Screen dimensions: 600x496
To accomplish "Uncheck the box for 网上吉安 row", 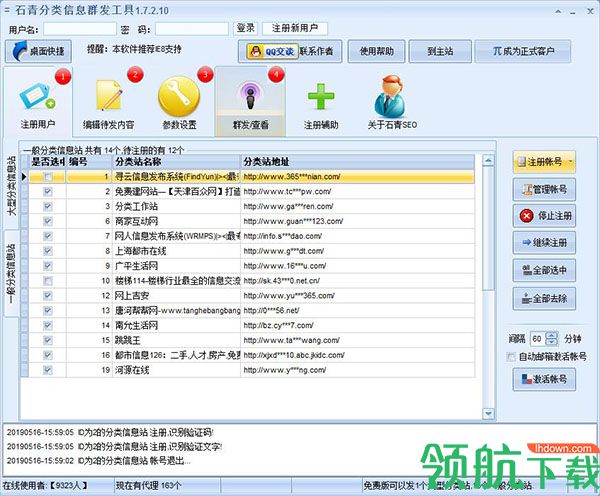I will 48,295.
